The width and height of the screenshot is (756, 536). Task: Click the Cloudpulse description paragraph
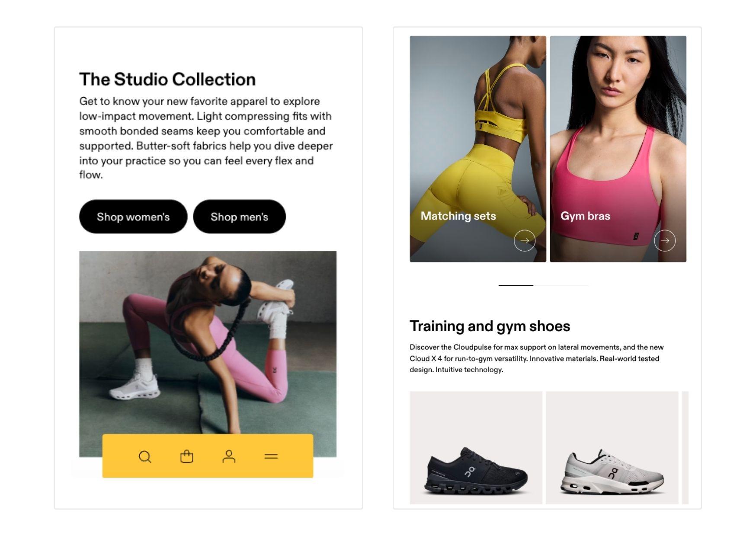pos(536,358)
